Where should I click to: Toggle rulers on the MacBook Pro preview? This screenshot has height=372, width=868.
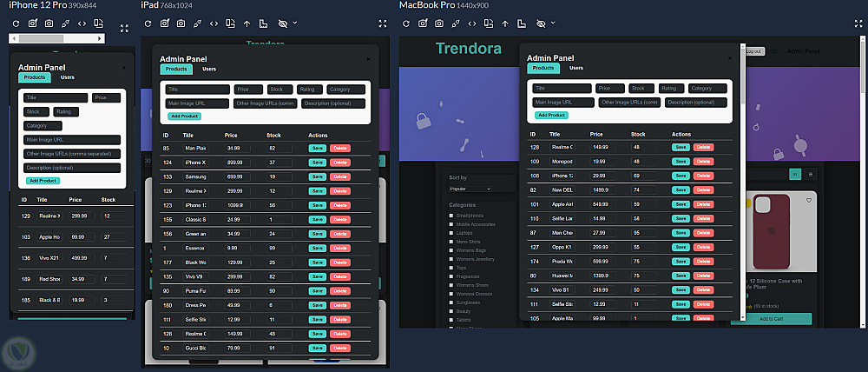(x=522, y=23)
